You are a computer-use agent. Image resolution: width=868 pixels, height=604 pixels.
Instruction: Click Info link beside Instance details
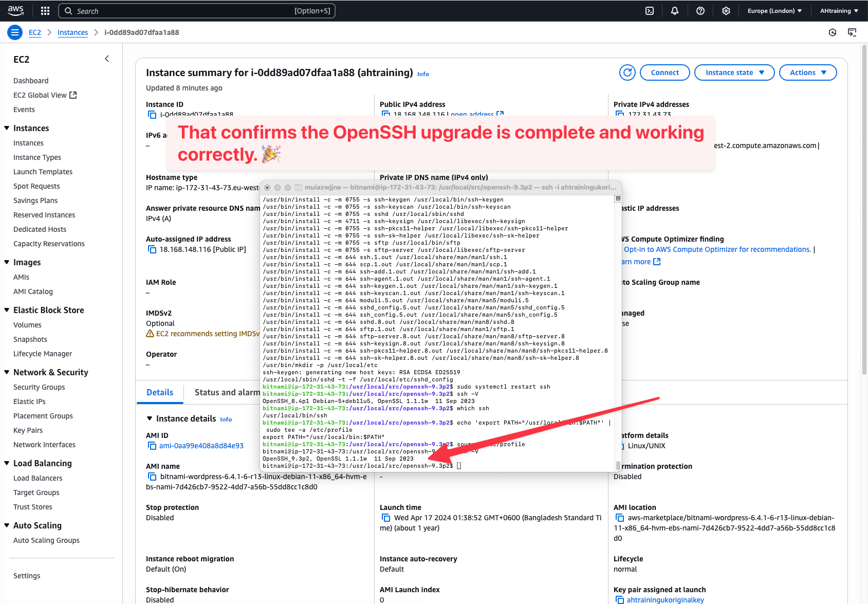point(226,419)
